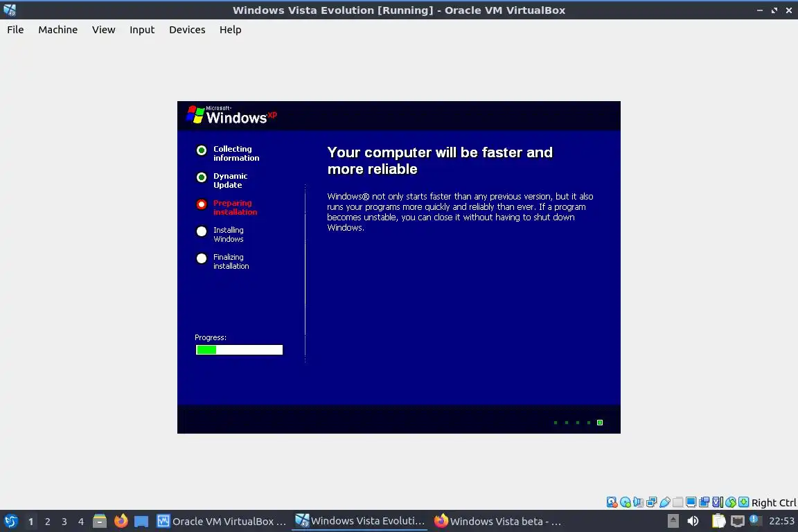Image resolution: width=798 pixels, height=532 pixels.
Task: Click the optical drive status icon
Action: (626, 502)
